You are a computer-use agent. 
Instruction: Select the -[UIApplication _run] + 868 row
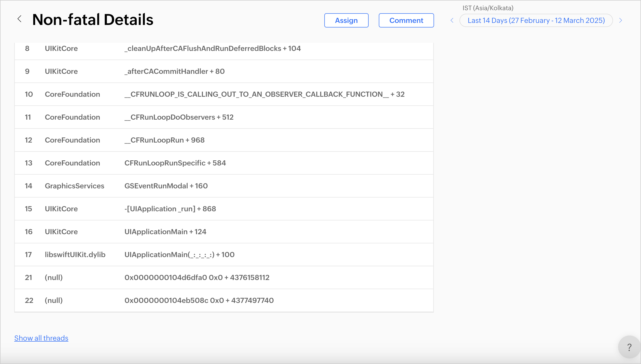[170, 209]
